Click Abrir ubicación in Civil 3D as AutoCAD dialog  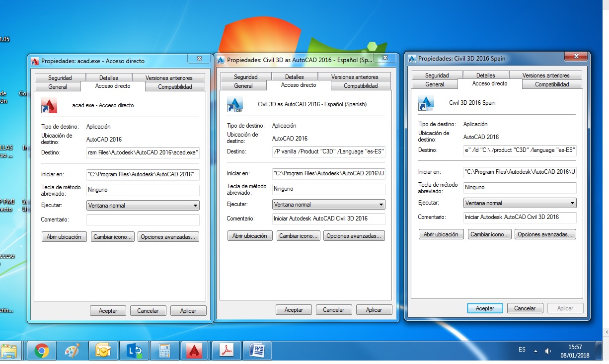pyautogui.click(x=250, y=236)
